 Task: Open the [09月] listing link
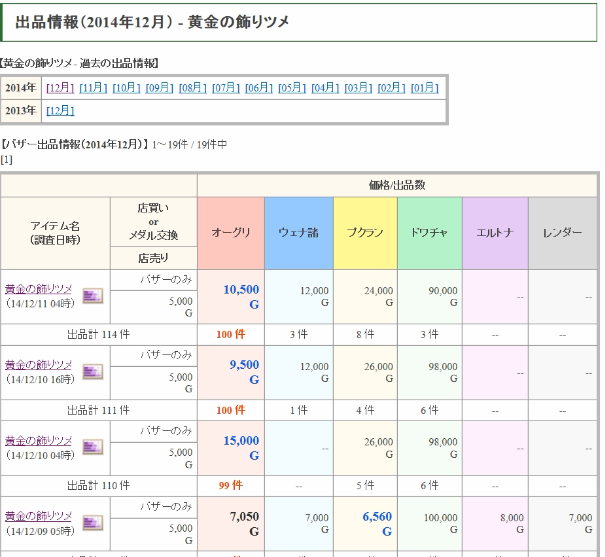[x=159, y=88]
